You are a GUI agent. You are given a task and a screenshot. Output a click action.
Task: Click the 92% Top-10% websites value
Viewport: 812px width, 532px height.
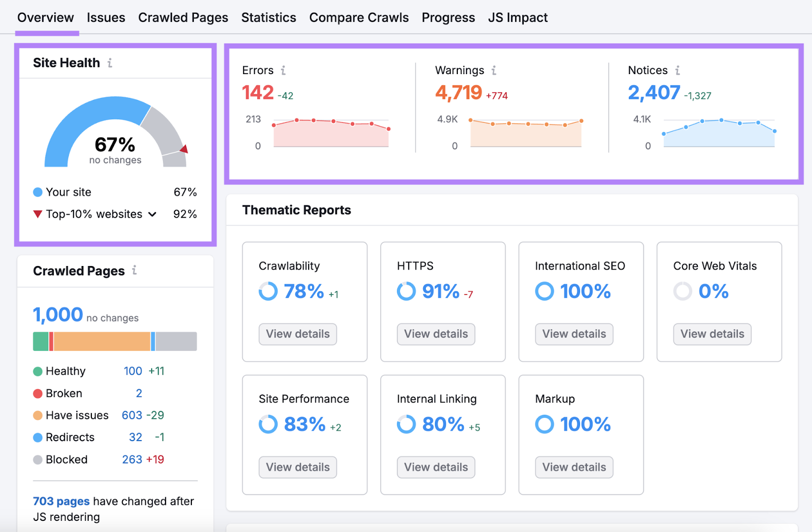click(x=185, y=214)
